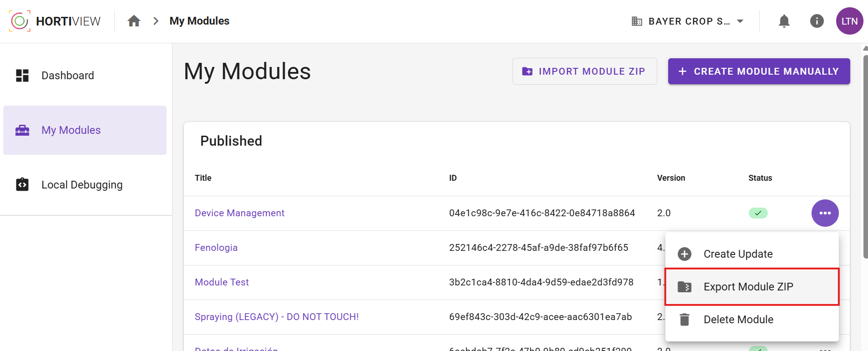Image resolution: width=868 pixels, height=351 pixels.
Task: Open the Fenologia module link
Action: point(216,248)
